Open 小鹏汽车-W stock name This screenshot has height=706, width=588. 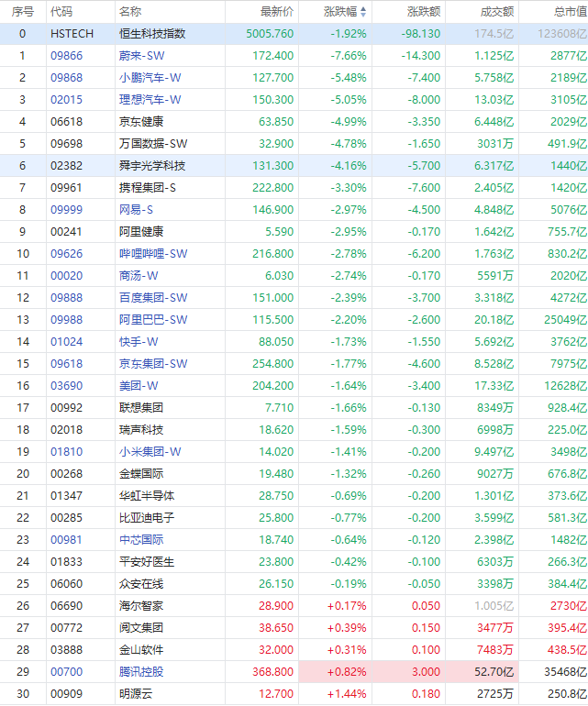150,78
